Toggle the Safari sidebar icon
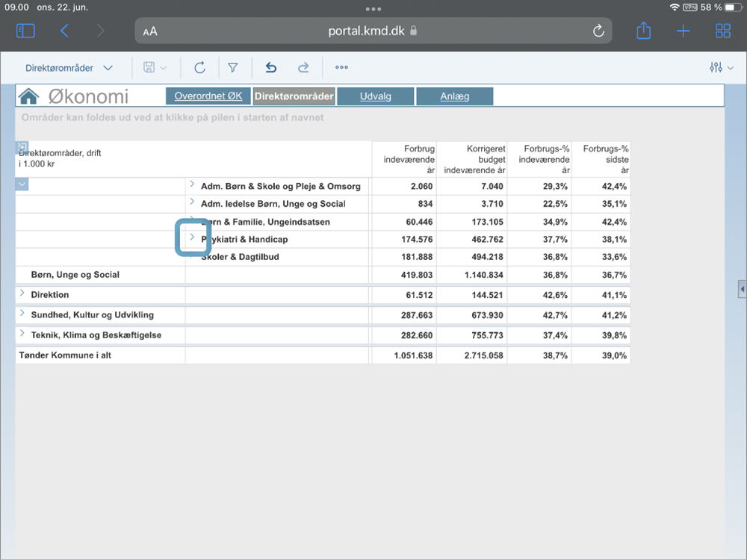This screenshot has width=747, height=560. pos(25,31)
